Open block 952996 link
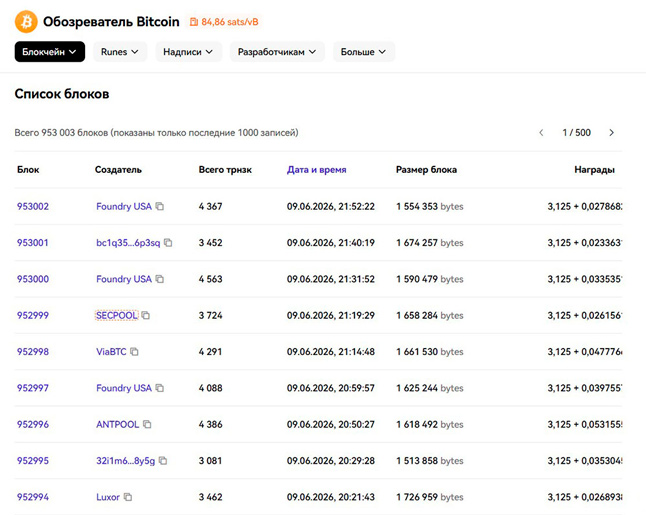This screenshot has height=515, width=646. pyautogui.click(x=33, y=424)
